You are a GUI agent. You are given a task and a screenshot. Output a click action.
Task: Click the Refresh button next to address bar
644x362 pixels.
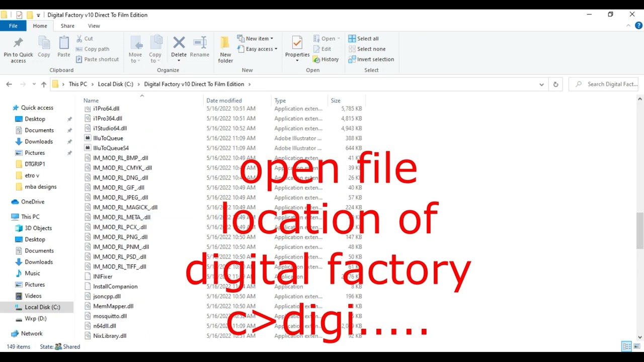coord(555,84)
